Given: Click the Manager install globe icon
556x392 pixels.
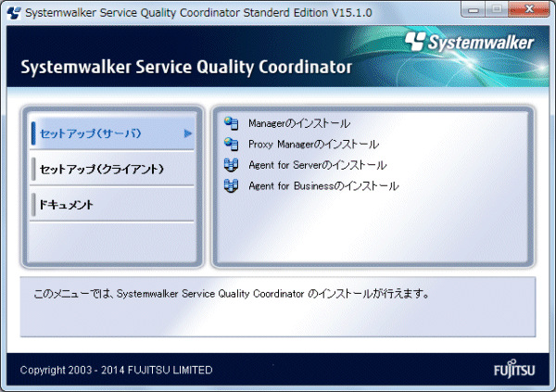Looking at the screenshot, I should [231, 123].
